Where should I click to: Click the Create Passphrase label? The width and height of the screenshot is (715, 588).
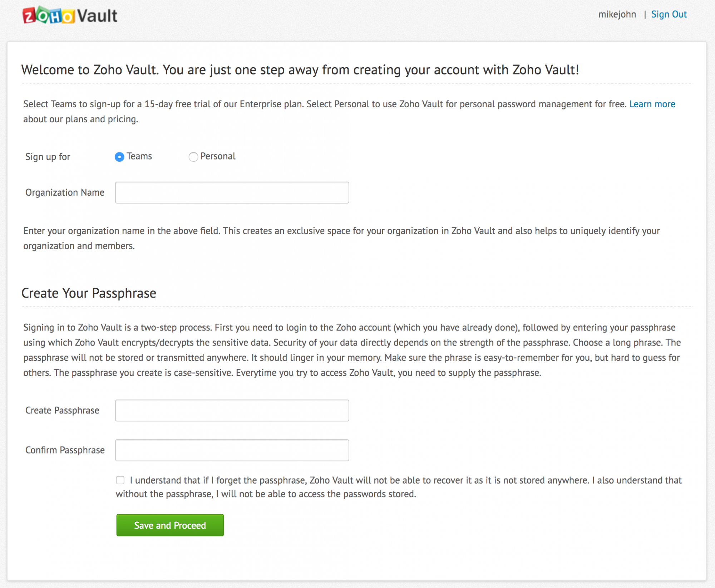(x=62, y=410)
